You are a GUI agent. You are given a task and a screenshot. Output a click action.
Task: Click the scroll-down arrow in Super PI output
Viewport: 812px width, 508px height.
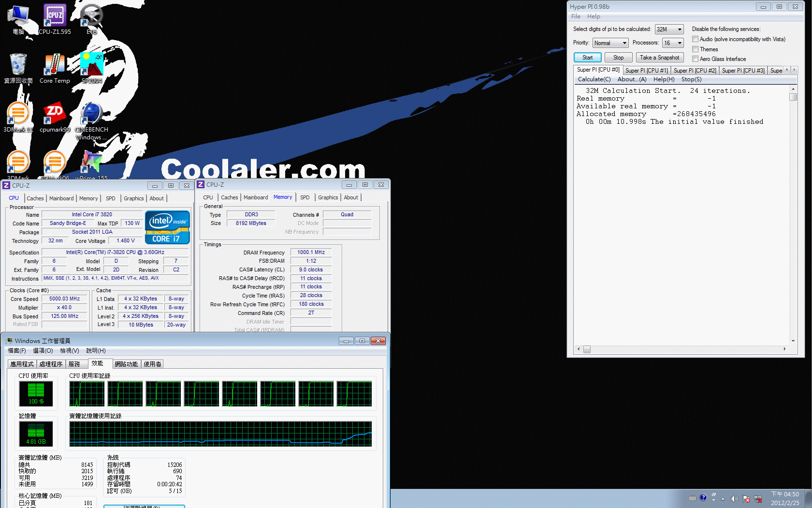coord(793,341)
